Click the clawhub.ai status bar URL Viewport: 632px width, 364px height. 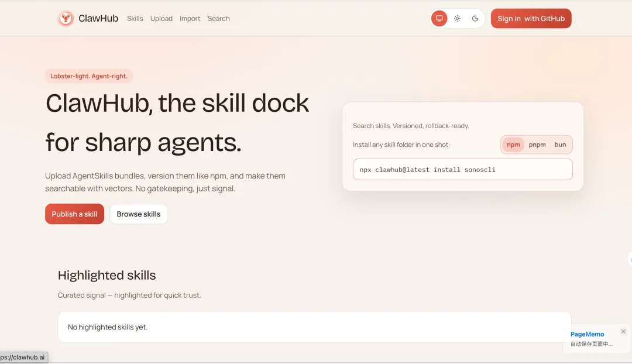(x=23, y=358)
